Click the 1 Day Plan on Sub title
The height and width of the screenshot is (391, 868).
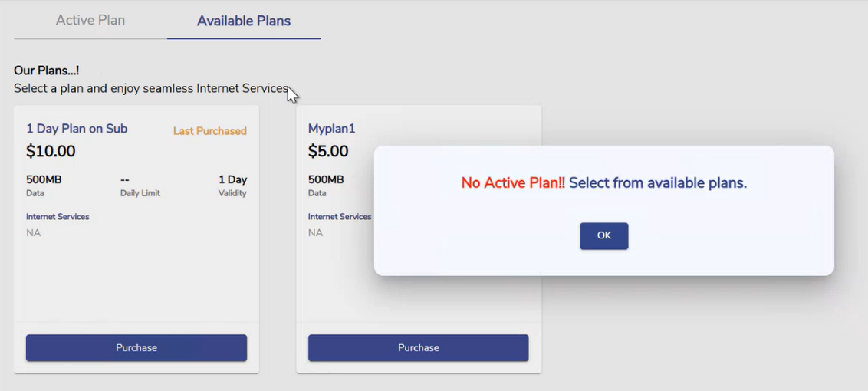[x=77, y=129]
